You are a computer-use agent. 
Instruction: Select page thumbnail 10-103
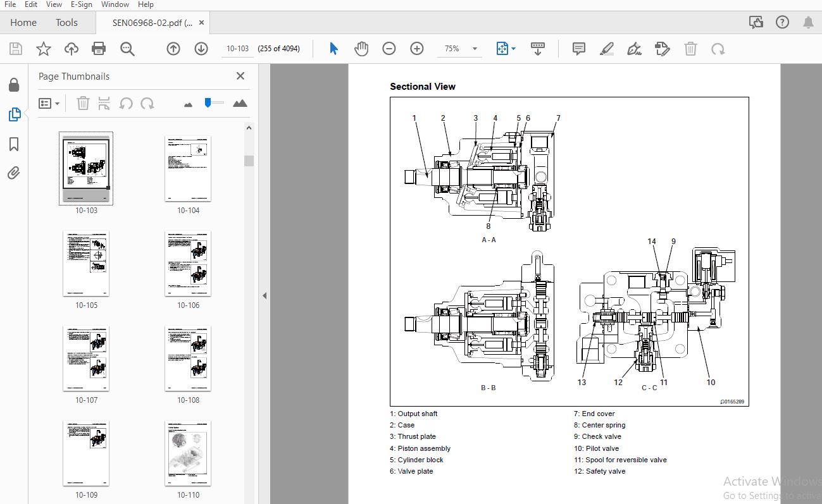tap(86, 169)
